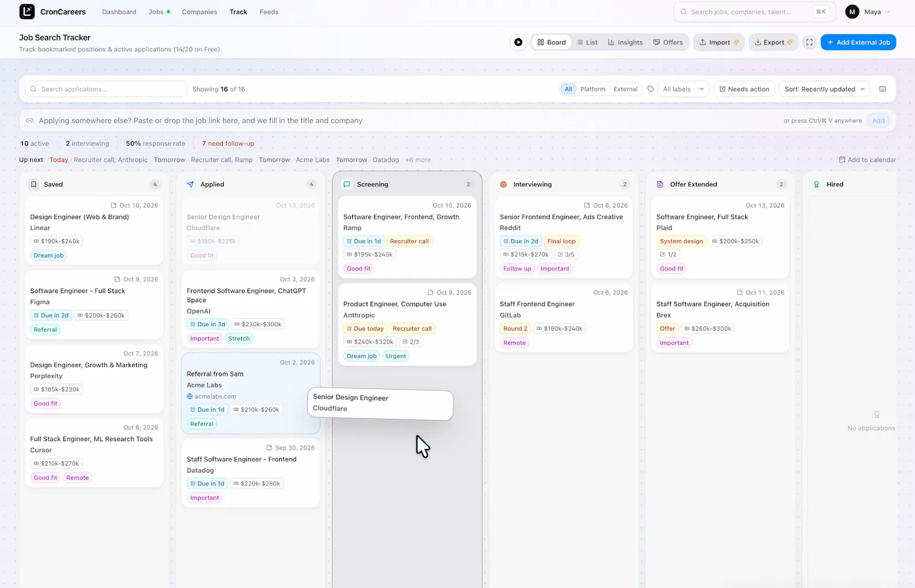Click the Applied column paper-plane icon

pyautogui.click(x=190, y=185)
